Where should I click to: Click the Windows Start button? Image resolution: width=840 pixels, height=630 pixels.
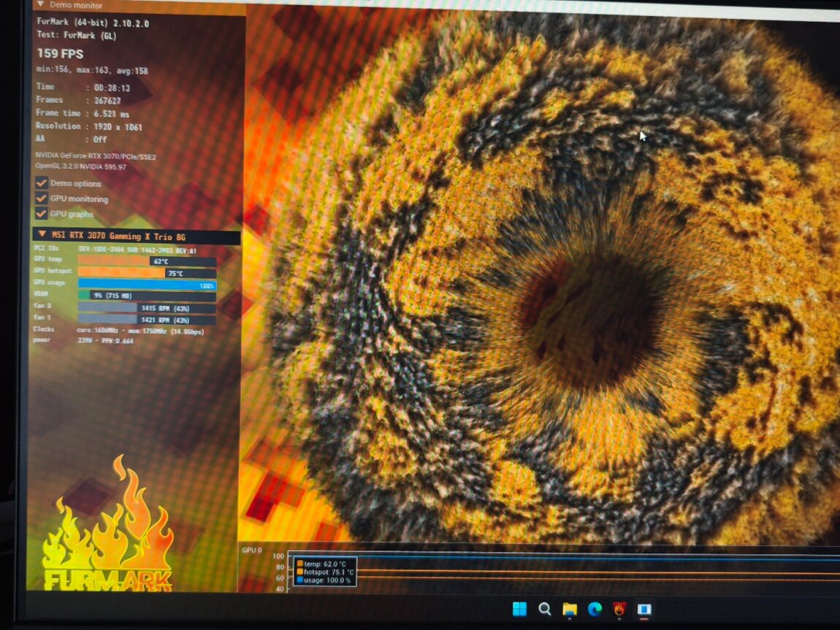point(519,609)
